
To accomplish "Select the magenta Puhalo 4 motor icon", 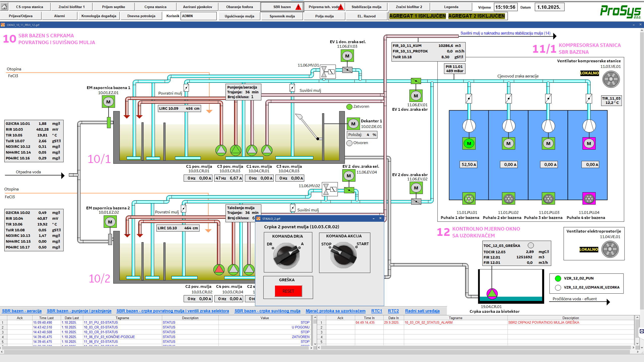I will click(x=589, y=144).
